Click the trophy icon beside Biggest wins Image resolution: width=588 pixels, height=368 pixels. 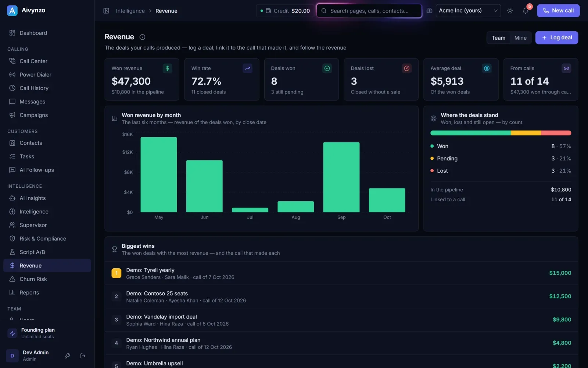point(114,250)
